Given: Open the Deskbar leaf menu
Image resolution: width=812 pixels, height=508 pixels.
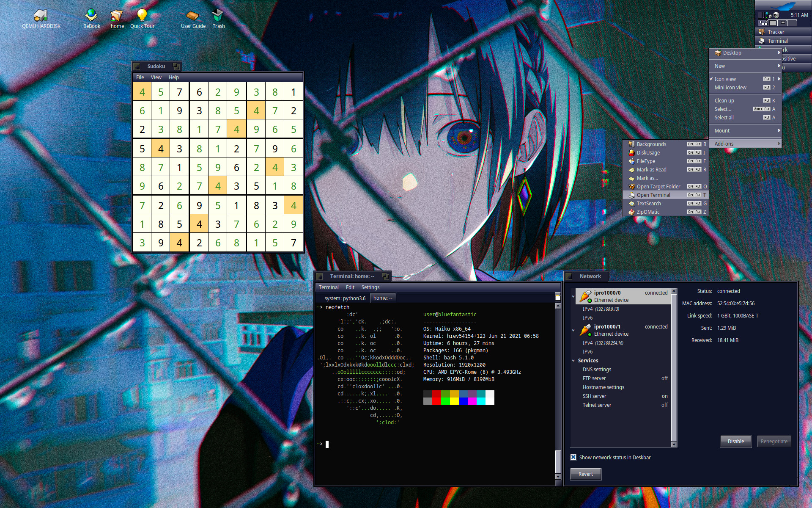Looking at the screenshot, I should coord(783,6).
